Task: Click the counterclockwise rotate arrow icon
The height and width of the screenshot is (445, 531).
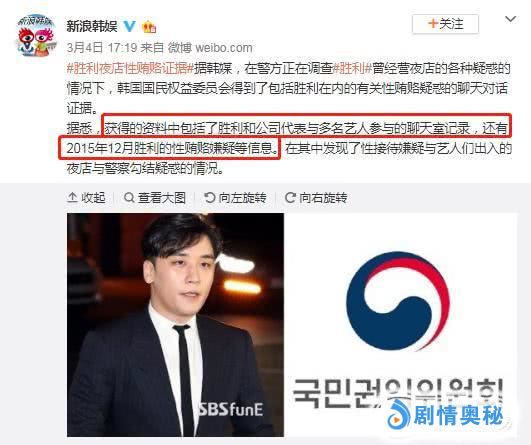Action: click(210, 197)
